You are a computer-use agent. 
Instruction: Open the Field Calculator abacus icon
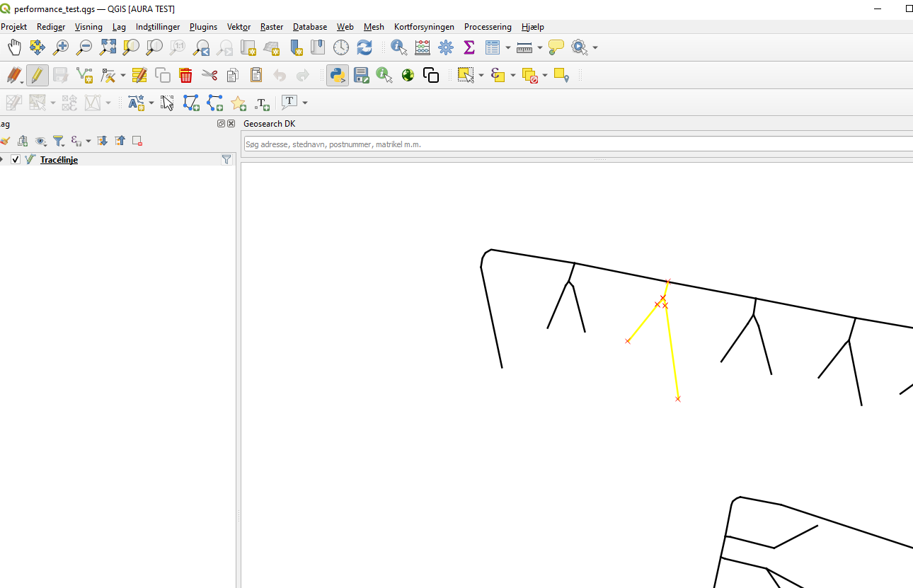click(x=423, y=47)
